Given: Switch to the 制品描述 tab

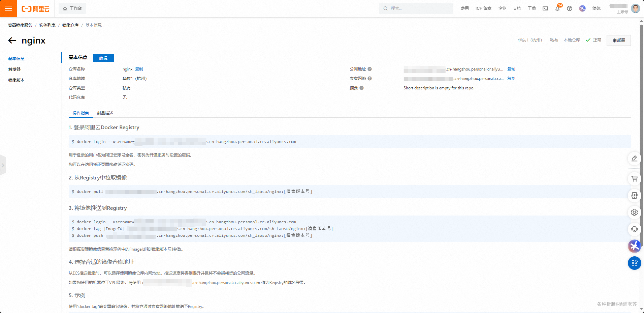Looking at the screenshot, I should (105, 113).
